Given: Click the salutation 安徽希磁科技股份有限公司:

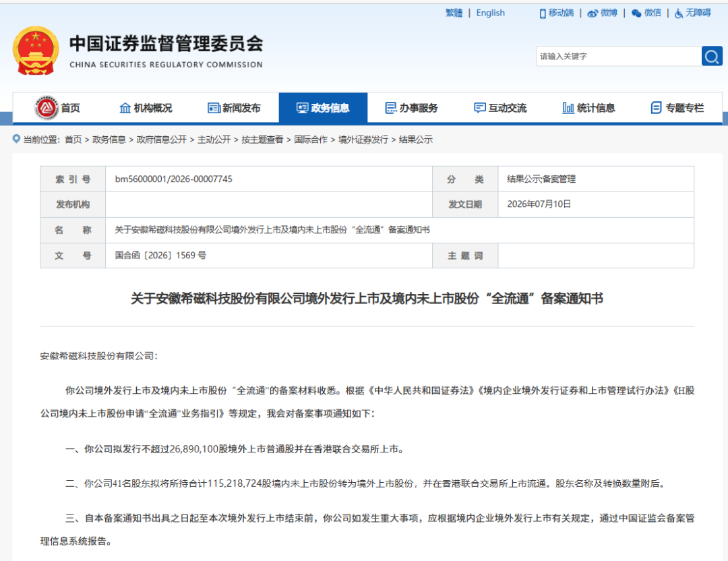Looking at the screenshot, I should (x=99, y=356).
